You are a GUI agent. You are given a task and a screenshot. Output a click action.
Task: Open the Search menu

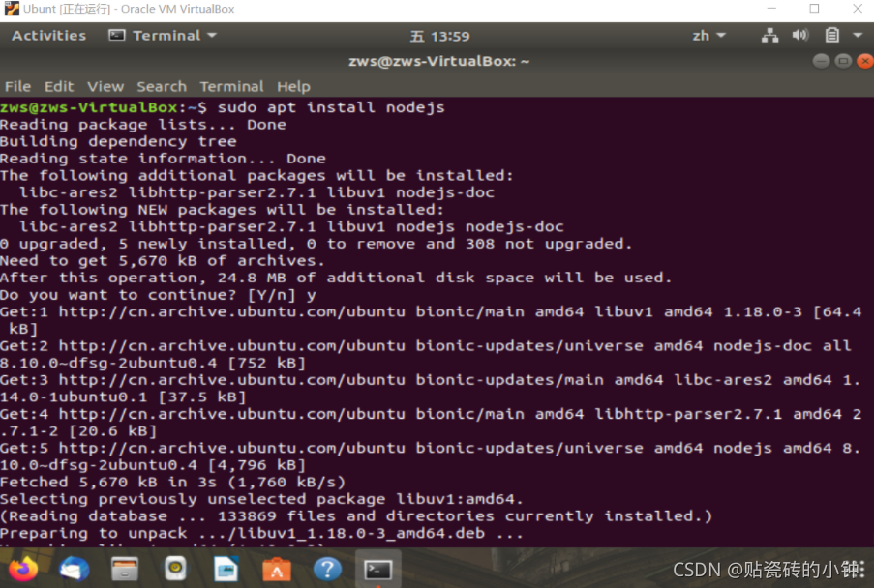coord(162,87)
